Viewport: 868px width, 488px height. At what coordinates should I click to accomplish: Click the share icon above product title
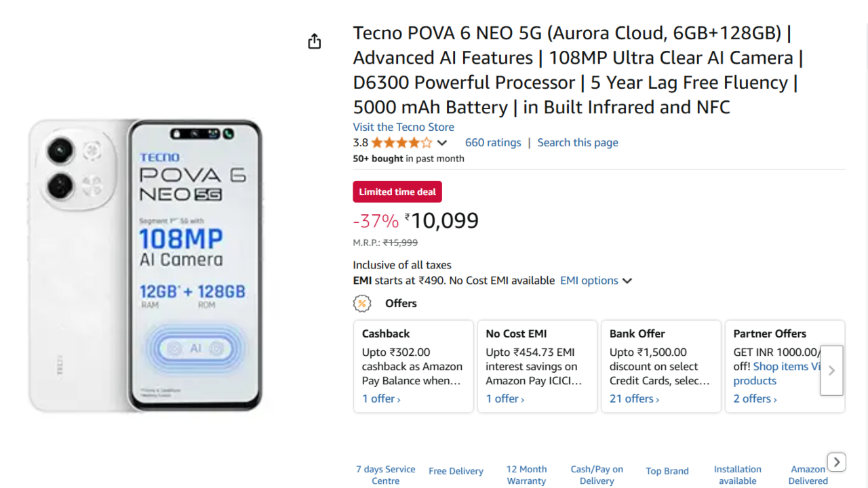tap(314, 41)
